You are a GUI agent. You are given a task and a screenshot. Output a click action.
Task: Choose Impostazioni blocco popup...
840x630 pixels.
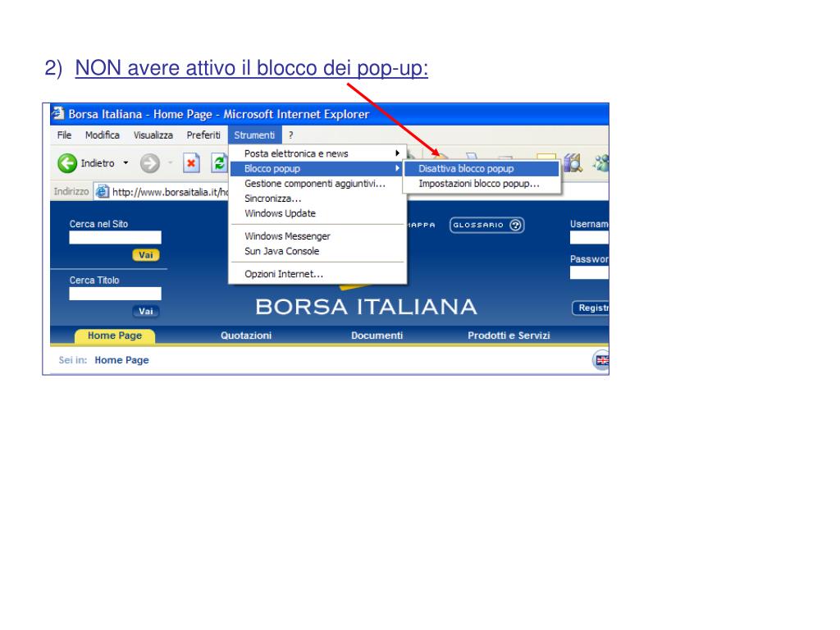tap(481, 184)
